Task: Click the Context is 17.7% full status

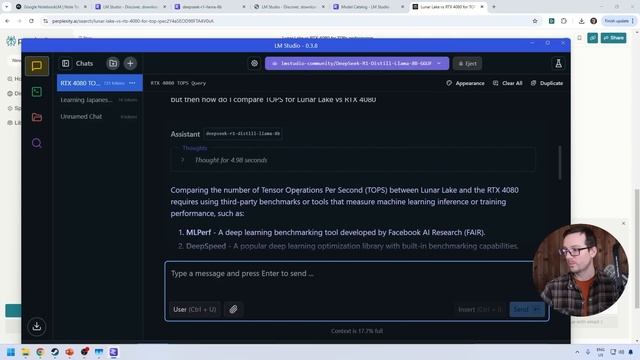Action: (357, 331)
